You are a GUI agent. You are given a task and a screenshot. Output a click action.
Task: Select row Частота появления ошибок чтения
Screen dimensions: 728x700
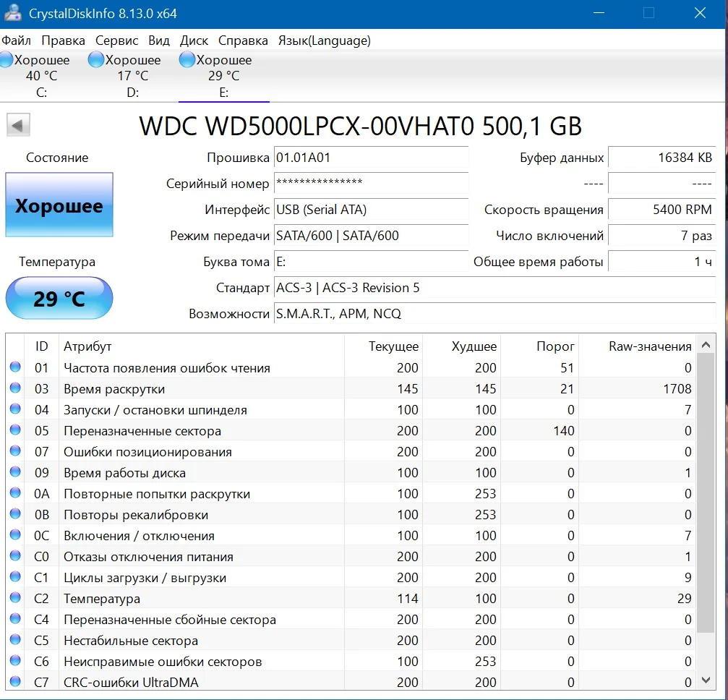click(351, 367)
